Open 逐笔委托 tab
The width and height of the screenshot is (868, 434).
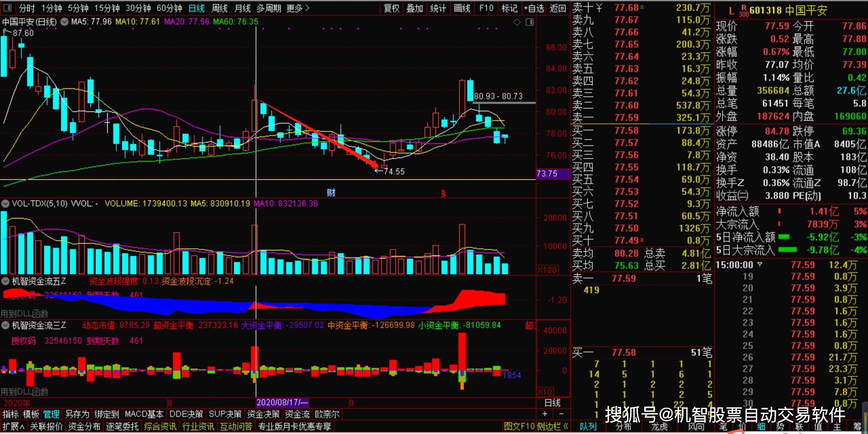coord(122,426)
